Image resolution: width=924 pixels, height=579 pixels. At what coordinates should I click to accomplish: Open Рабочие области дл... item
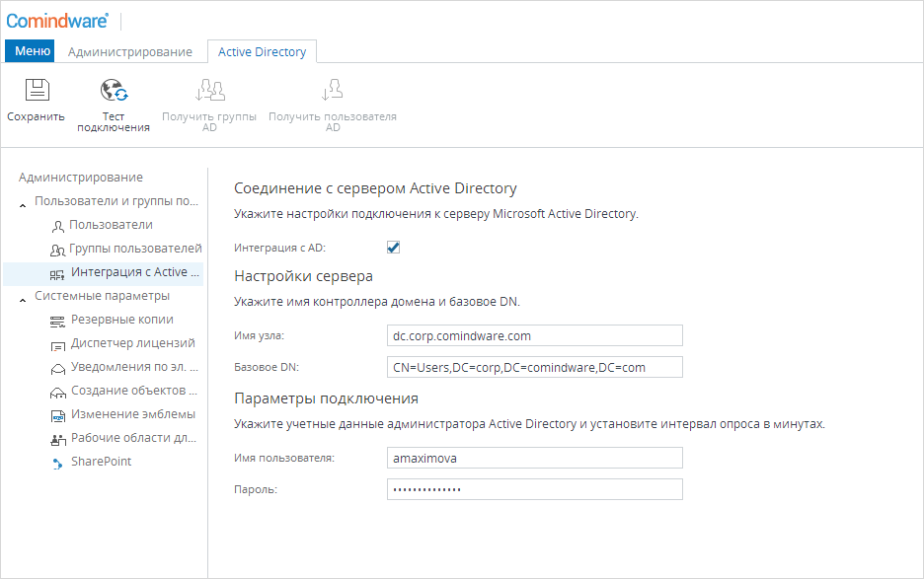click(x=134, y=438)
